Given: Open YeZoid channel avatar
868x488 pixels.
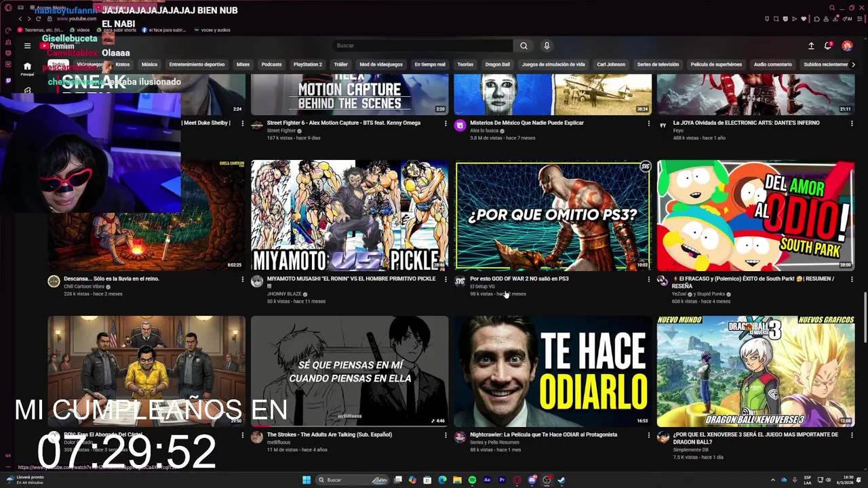Looking at the screenshot, I should pos(663,281).
